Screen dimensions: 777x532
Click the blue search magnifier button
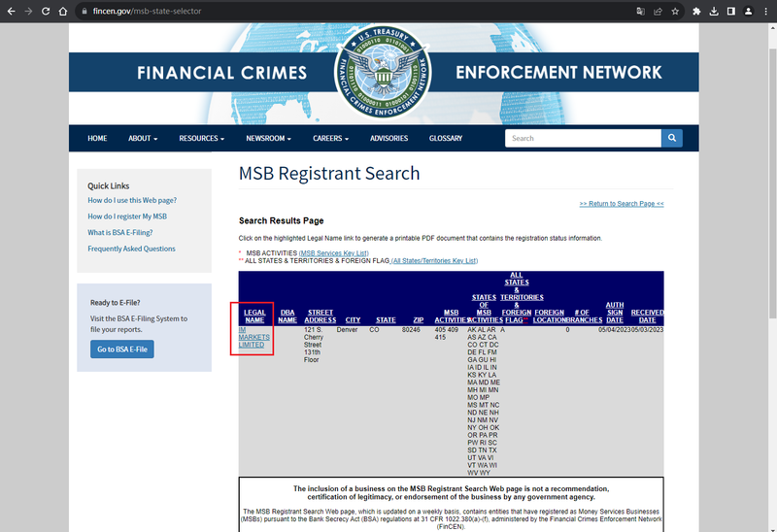[672, 138]
